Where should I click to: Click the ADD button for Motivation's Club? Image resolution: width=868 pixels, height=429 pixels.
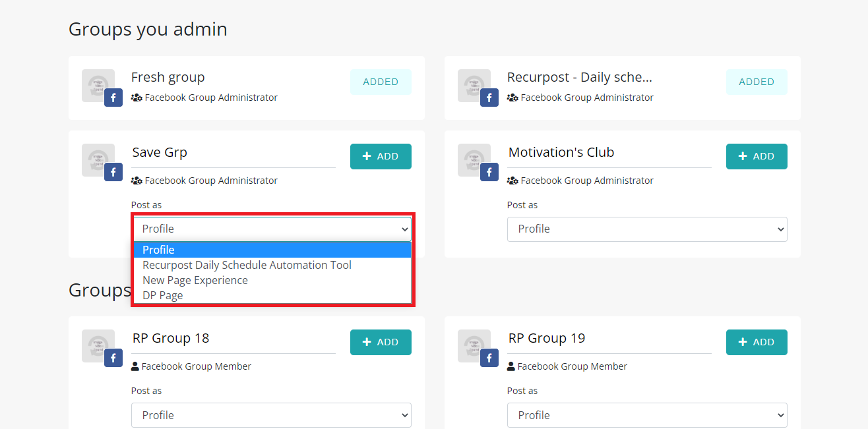(x=757, y=156)
